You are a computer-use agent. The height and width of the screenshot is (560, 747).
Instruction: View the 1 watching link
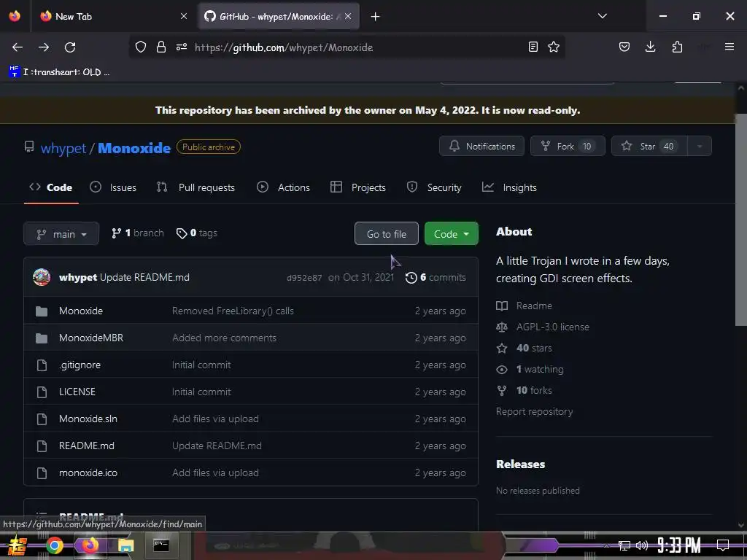tap(530, 369)
